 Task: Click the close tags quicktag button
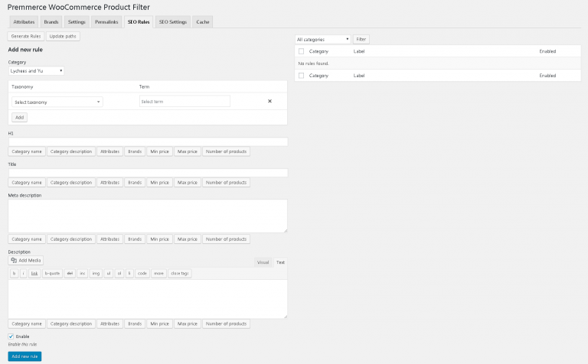180,273
